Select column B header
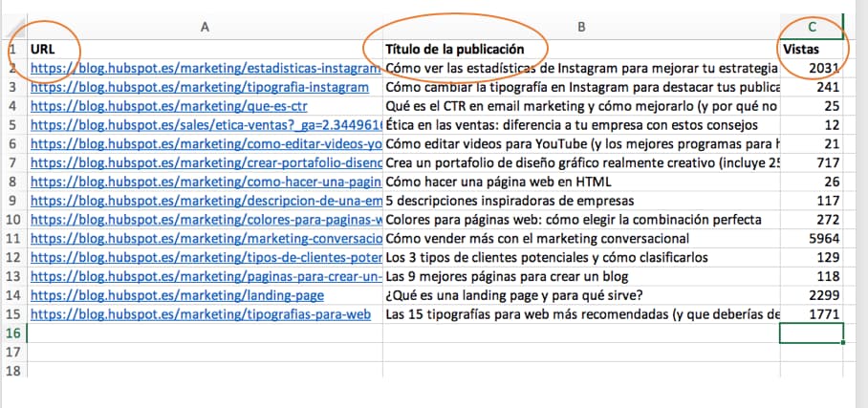The height and width of the screenshot is (408, 868). [x=581, y=28]
